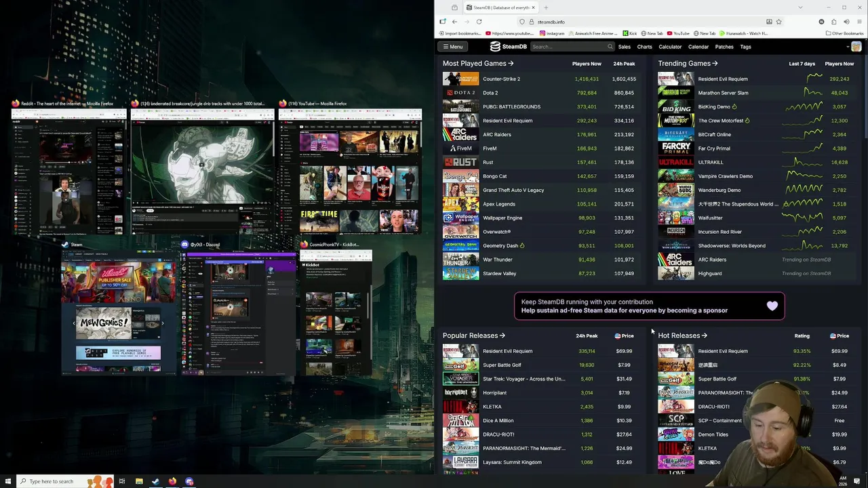Open the Aniwatch Free Anime bookmark
The image size is (868, 488).
594,33
